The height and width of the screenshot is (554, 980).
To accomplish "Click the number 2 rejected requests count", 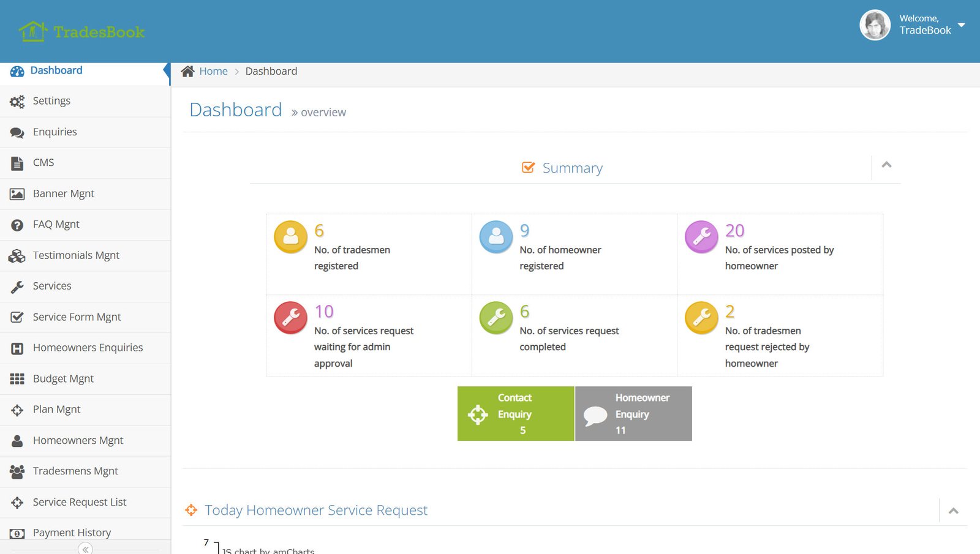I will click(730, 312).
